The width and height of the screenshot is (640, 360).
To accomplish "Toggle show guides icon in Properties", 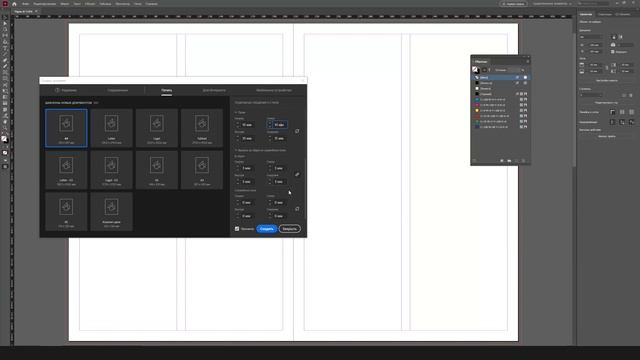I will [613, 122].
